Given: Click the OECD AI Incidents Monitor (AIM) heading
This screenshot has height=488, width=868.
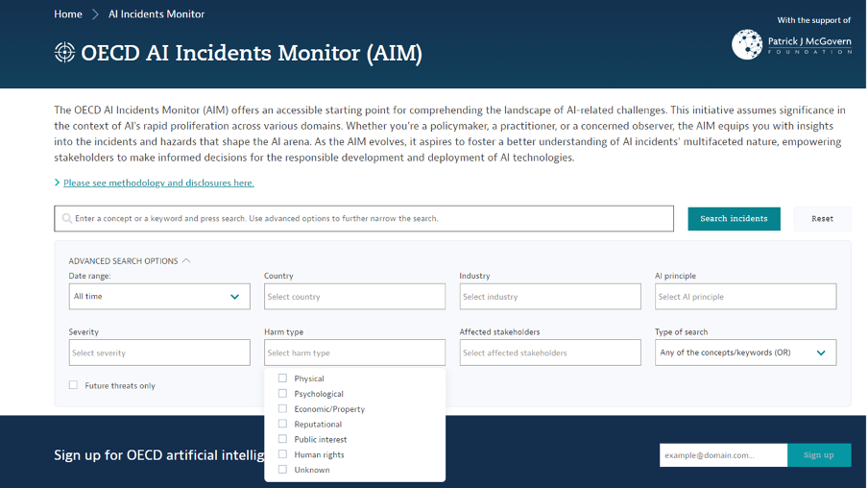Looking at the screenshot, I should click(252, 53).
